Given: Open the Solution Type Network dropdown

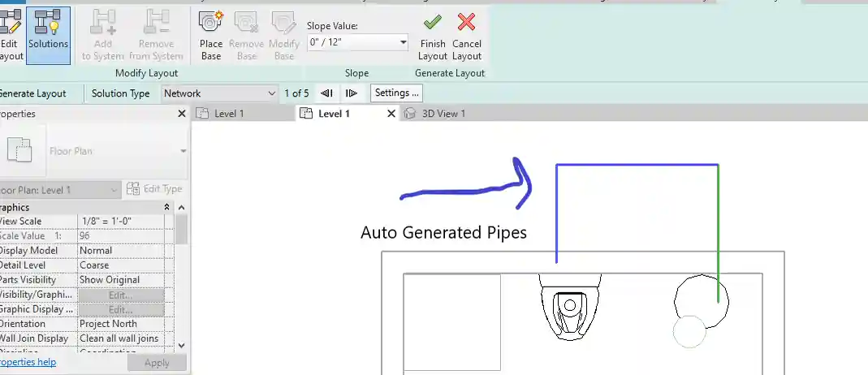Looking at the screenshot, I should 270,93.
